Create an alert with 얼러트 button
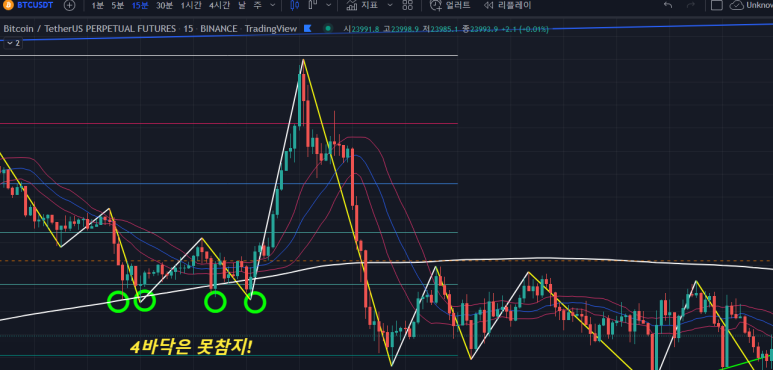Viewport: 773px width, 370px height. [x=450, y=5]
